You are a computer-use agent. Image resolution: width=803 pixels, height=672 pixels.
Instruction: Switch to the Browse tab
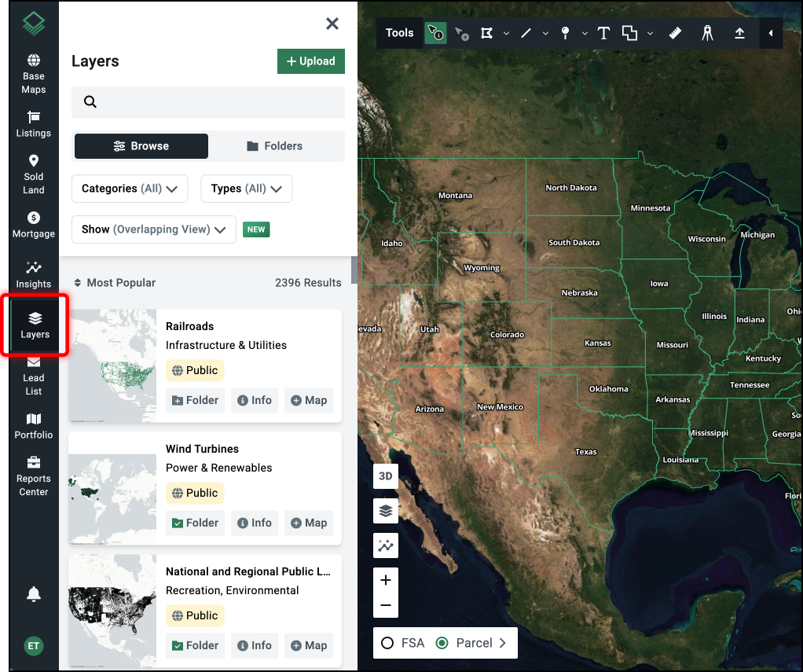pyautogui.click(x=141, y=146)
